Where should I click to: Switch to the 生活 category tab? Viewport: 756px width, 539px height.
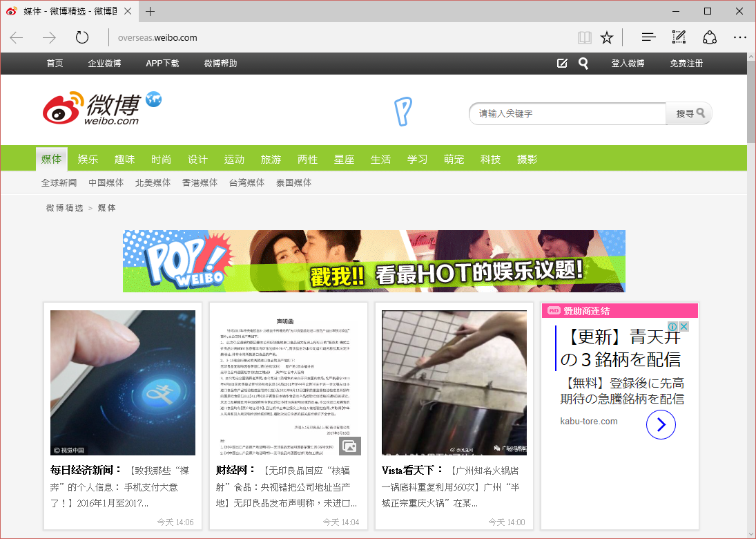click(x=380, y=159)
